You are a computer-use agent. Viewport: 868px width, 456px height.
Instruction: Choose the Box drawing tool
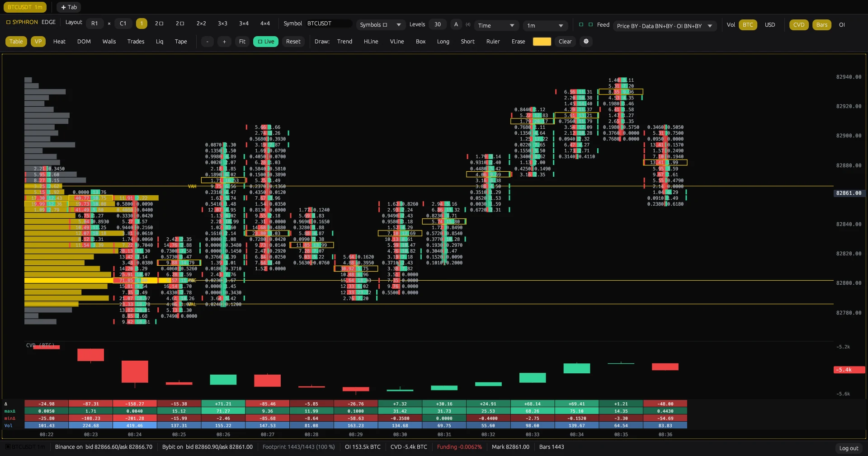(420, 42)
